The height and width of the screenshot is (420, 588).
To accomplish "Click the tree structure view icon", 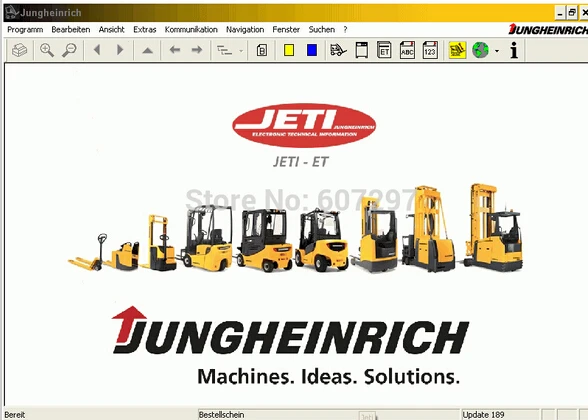I will tap(225, 50).
